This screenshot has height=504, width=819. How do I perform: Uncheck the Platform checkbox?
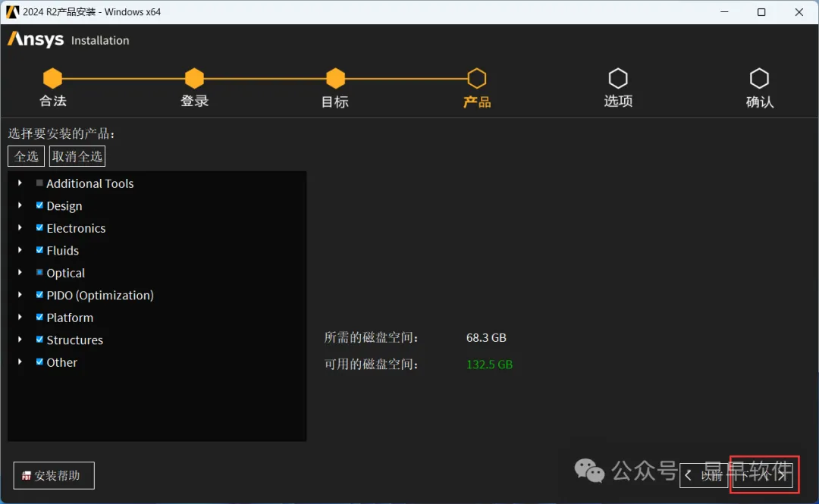point(39,317)
